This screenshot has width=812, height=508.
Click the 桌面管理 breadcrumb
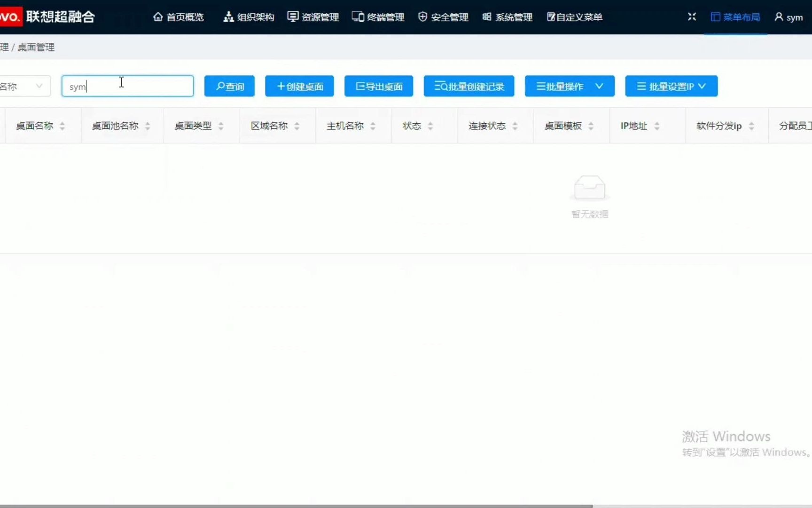36,47
